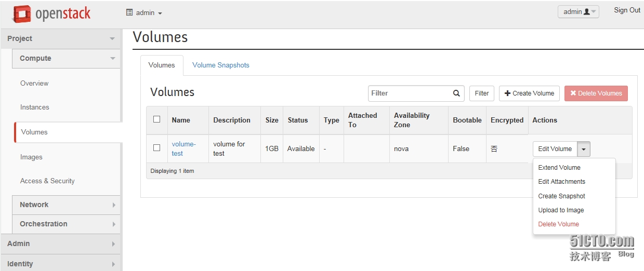
Task: Click the Bootable column header
Action: tap(467, 120)
